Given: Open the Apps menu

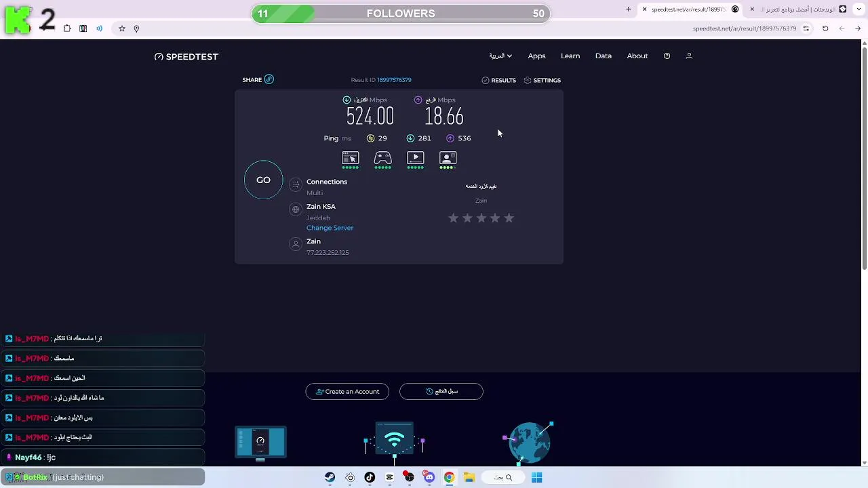Looking at the screenshot, I should [x=536, y=56].
